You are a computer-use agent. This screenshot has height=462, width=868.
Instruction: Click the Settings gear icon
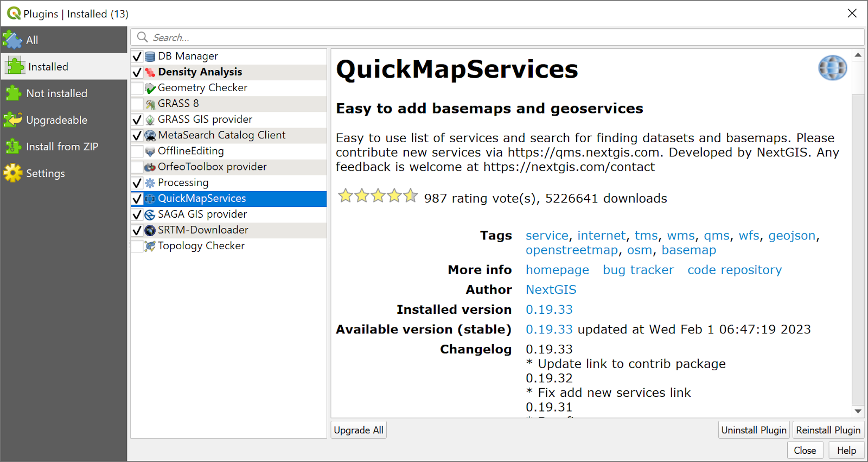tap(12, 173)
